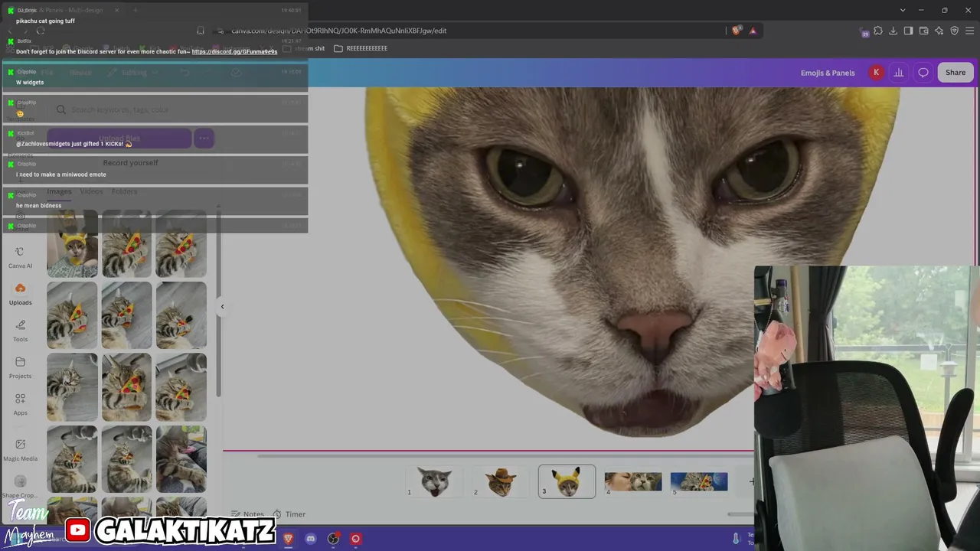Click the search keywords, tags, color field
Image resolution: width=980 pixels, height=551 pixels.
[x=130, y=109]
